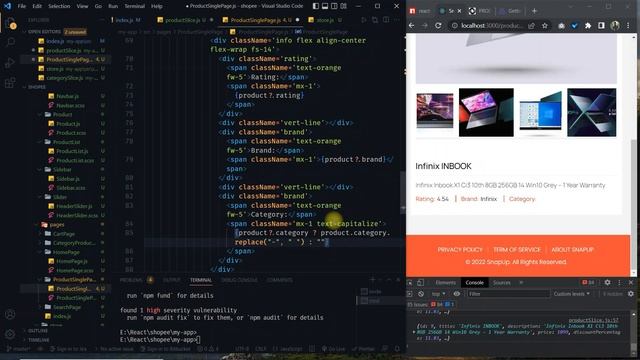Click the inspect element picker in DevTools
The image size is (640, 360).
[410, 282]
